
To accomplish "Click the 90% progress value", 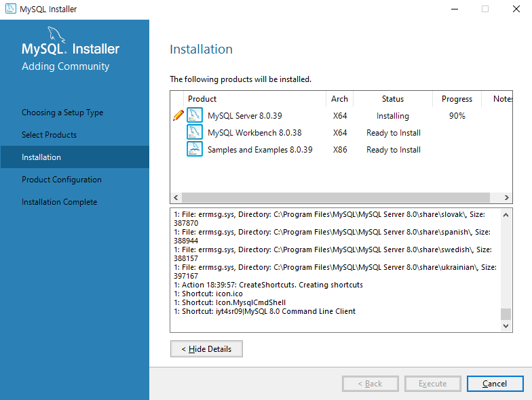I will tap(457, 116).
